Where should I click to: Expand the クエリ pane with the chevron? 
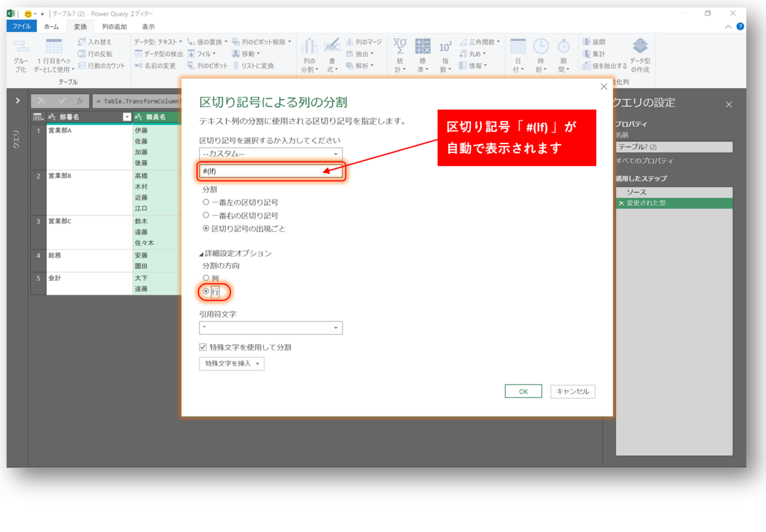click(17, 101)
